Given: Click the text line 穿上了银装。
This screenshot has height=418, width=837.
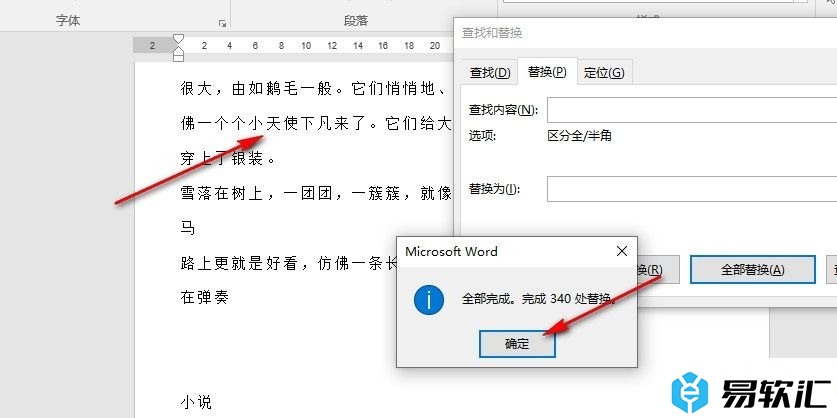Looking at the screenshot, I should (x=229, y=158).
